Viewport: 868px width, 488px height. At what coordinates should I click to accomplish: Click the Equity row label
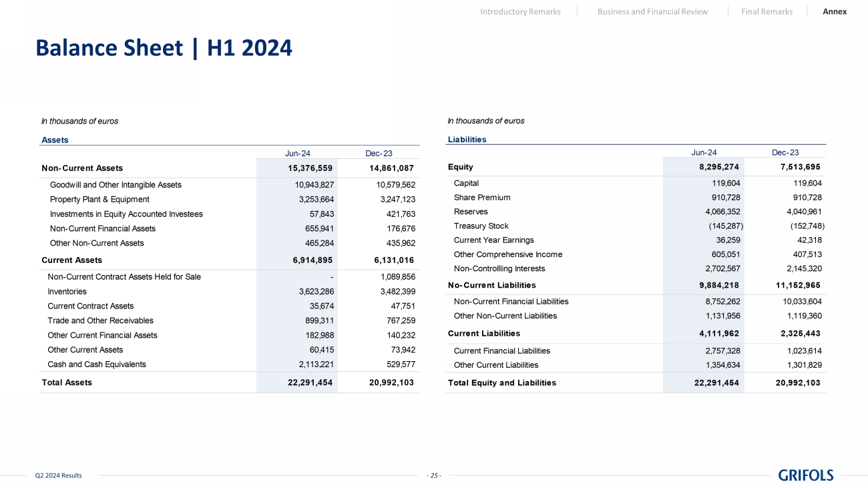(460, 167)
